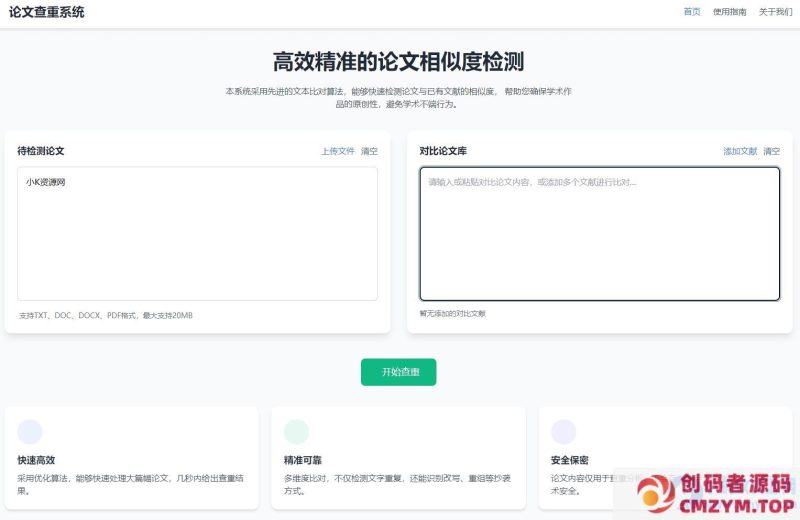Click the round icon above 快速高效
The height and width of the screenshot is (520, 800).
pos(30,432)
